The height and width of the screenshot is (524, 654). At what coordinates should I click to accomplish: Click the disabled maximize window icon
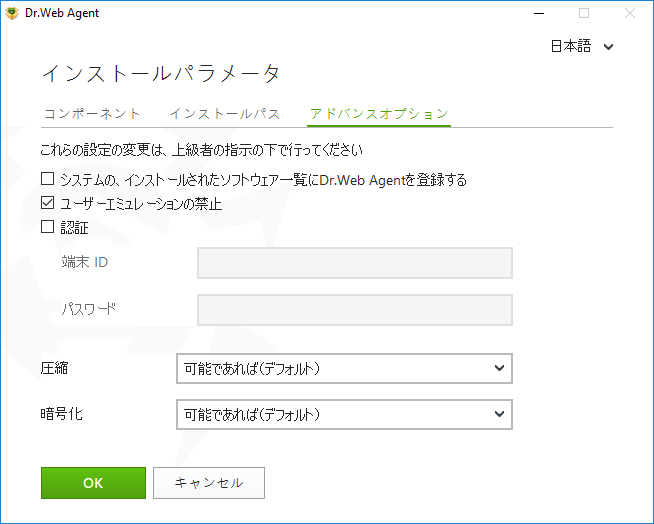click(584, 13)
